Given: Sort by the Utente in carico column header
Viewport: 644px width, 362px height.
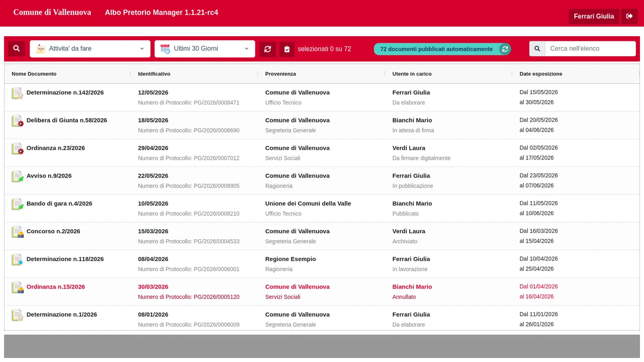Looking at the screenshot, I should pos(412,74).
